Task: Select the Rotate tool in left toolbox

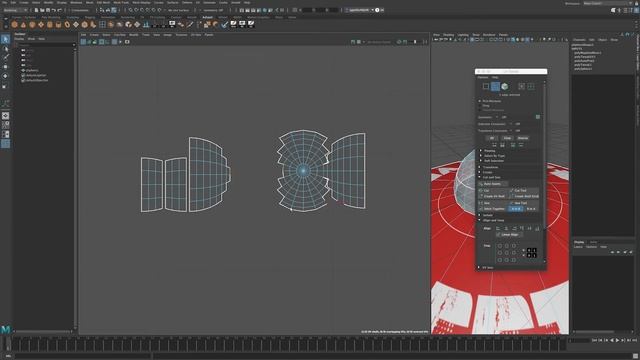Action: tap(5, 76)
